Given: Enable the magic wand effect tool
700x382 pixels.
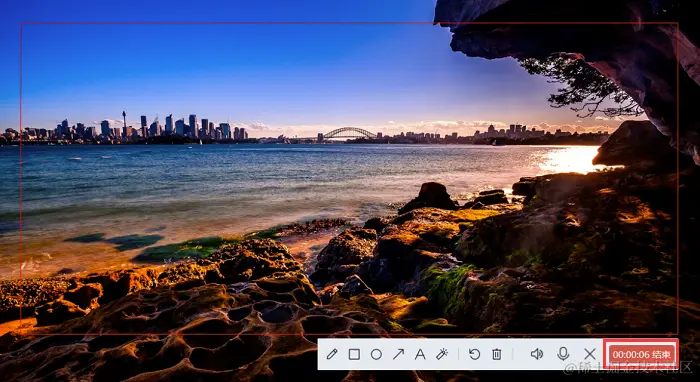Looking at the screenshot, I should tap(442, 354).
